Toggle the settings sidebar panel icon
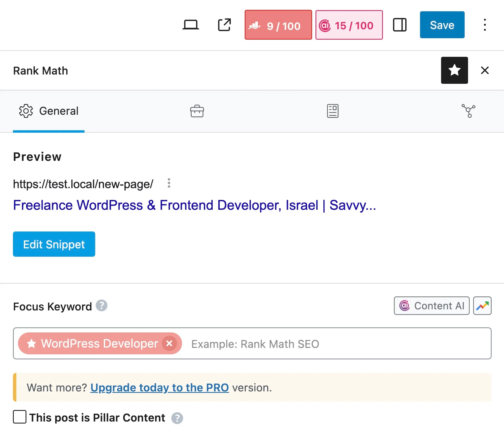504x446 pixels. 399,25
